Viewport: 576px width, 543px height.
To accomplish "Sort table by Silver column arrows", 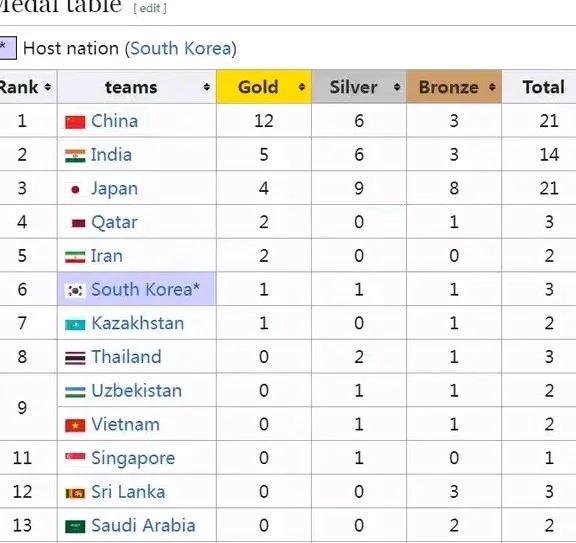I will [397, 87].
